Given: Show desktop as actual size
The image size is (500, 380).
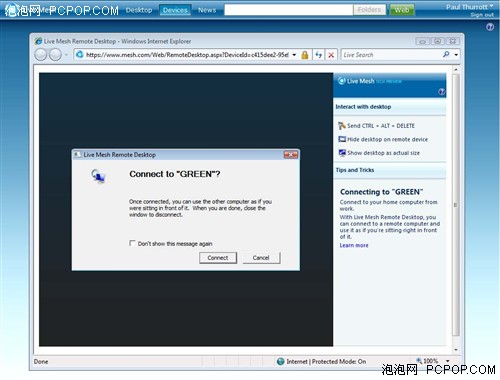Looking at the screenshot, I should 383,153.
